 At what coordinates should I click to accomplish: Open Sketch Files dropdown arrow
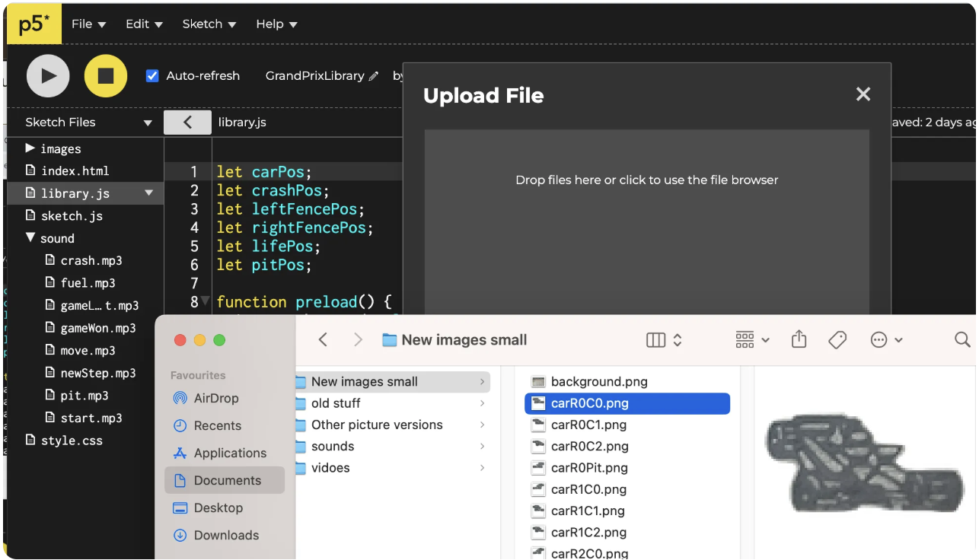point(148,123)
